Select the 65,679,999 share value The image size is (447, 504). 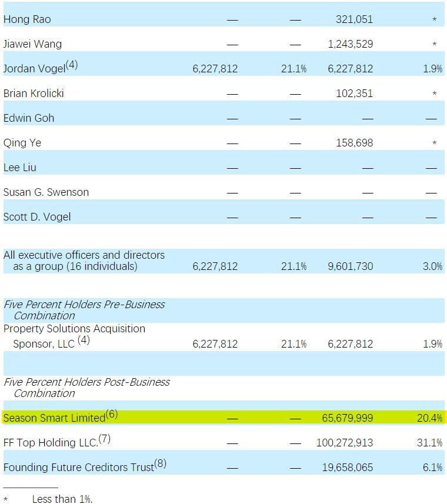(347, 418)
